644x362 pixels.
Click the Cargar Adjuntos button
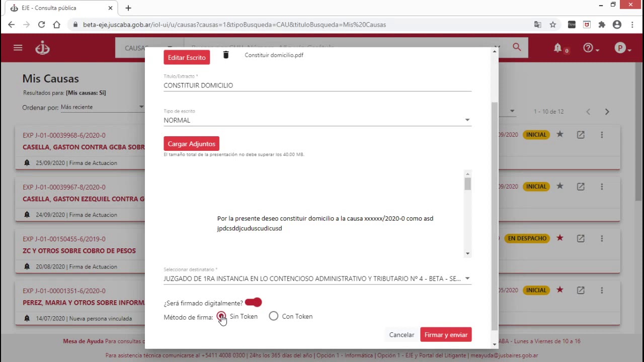tap(191, 144)
